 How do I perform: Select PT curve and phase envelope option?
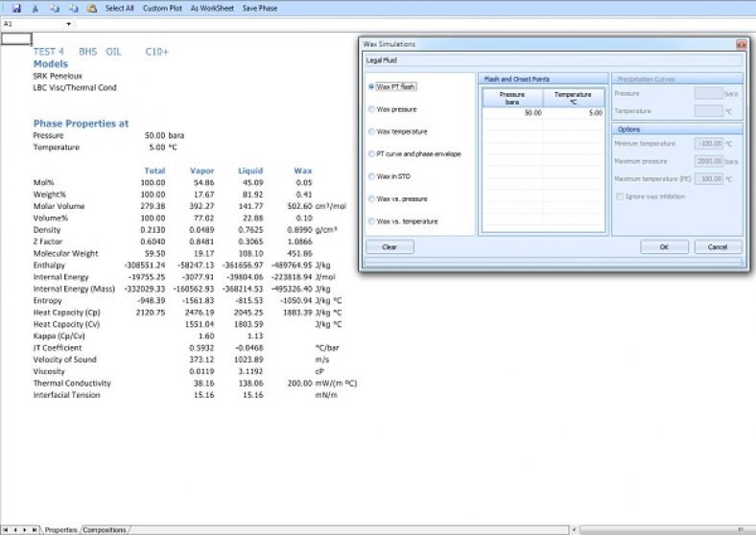[x=371, y=153]
